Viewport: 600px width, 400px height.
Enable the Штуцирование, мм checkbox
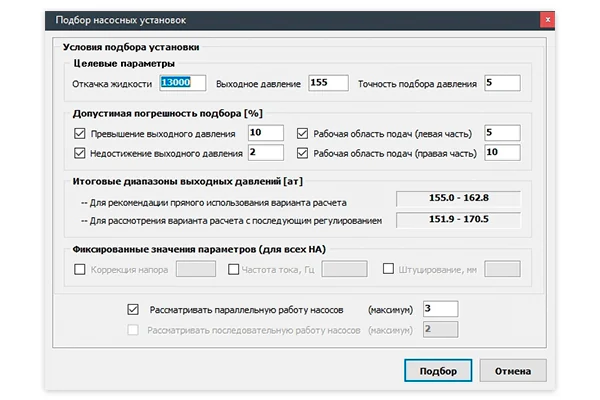[388, 268]
